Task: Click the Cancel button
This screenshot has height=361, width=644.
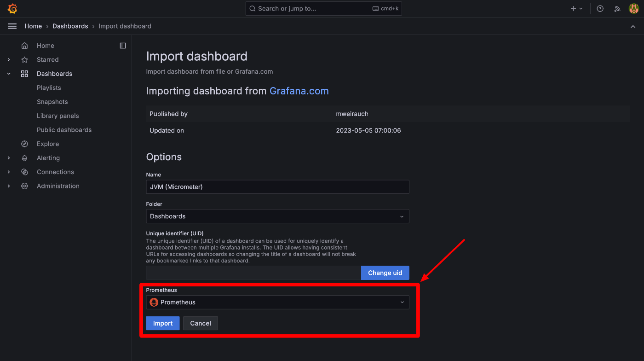Action: click(x=201, y=323)
